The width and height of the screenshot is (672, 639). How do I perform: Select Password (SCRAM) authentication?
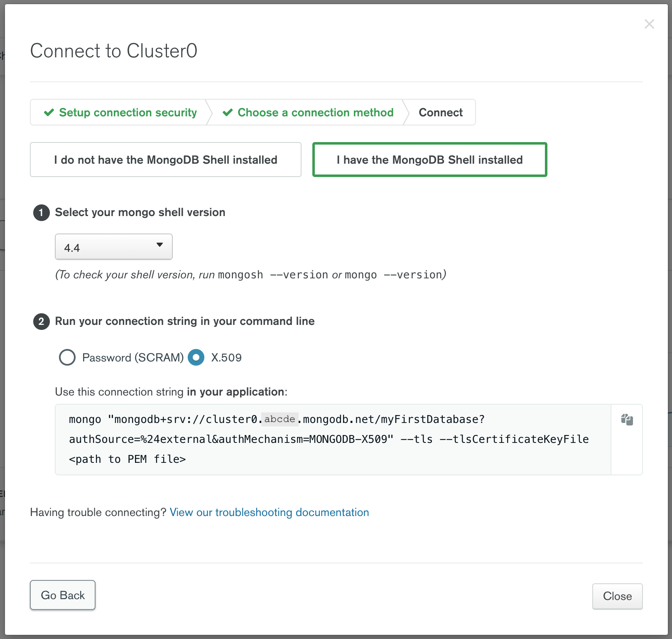(x=67, y=357)
